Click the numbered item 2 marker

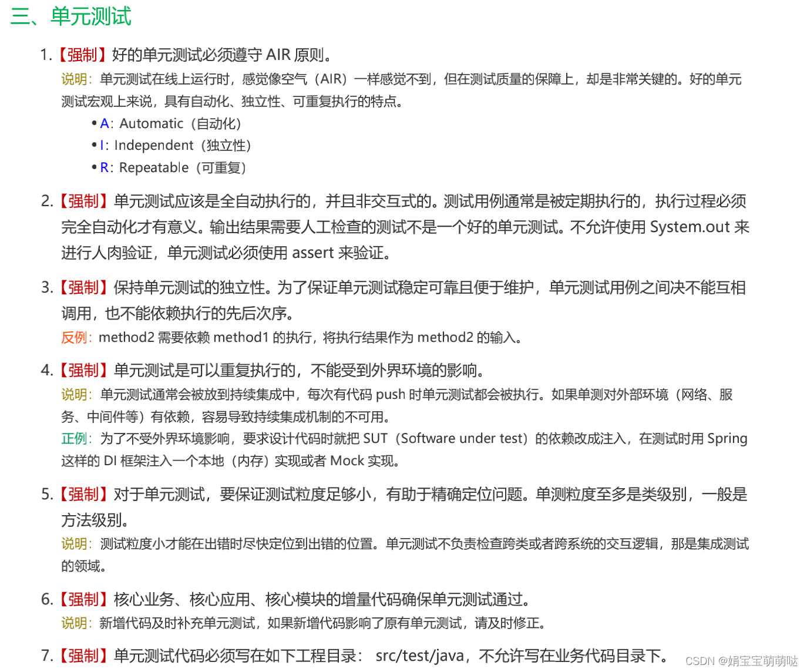click(x=46, y=201)
